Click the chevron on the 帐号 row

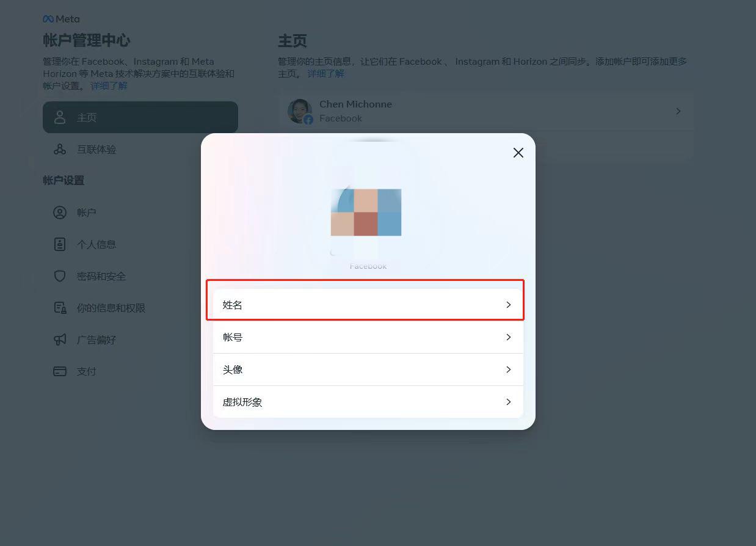pyautogui.click(x=508, y=337)
